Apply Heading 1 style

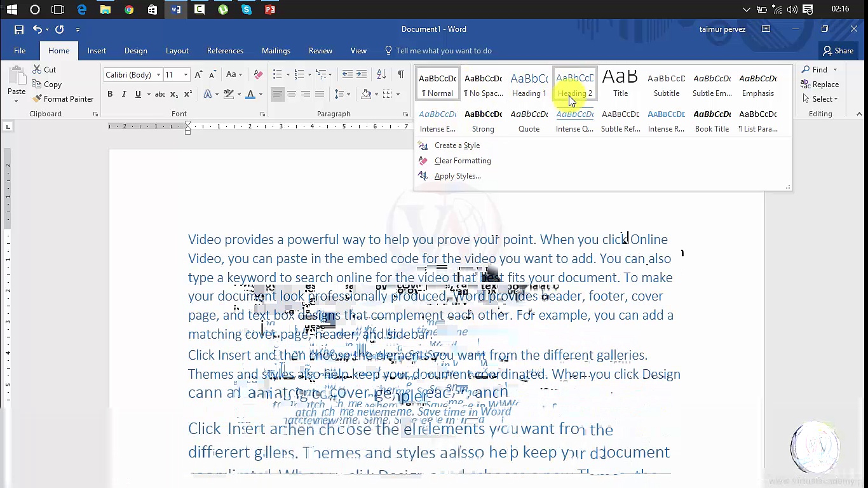point(529,85)
